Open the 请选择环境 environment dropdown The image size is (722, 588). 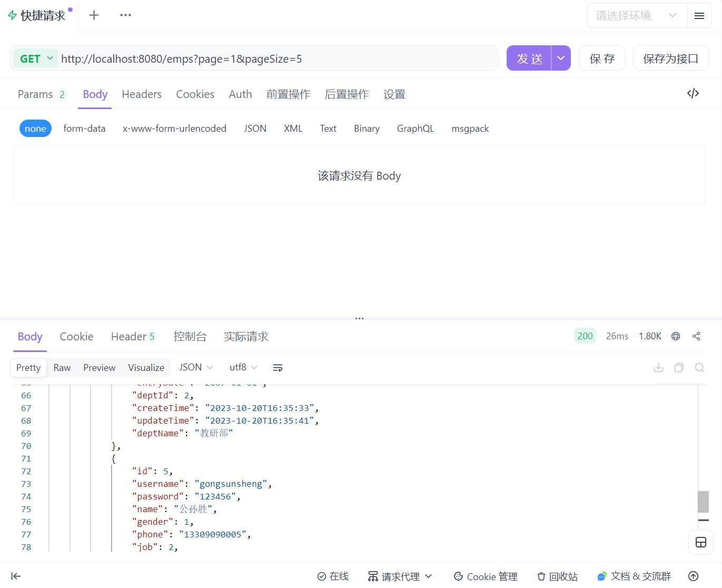[x=636, y=16]
